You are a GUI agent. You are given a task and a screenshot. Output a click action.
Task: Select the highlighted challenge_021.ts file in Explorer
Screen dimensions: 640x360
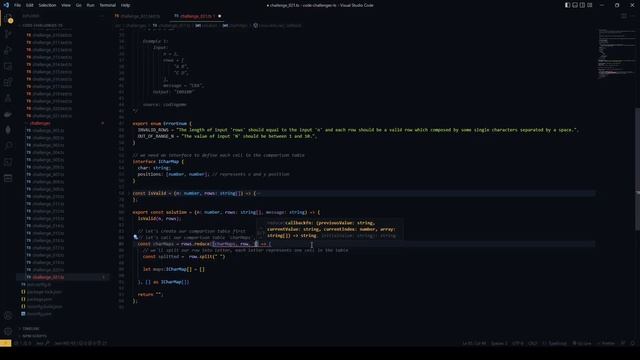pyautogui.click(x=63, y=277)
